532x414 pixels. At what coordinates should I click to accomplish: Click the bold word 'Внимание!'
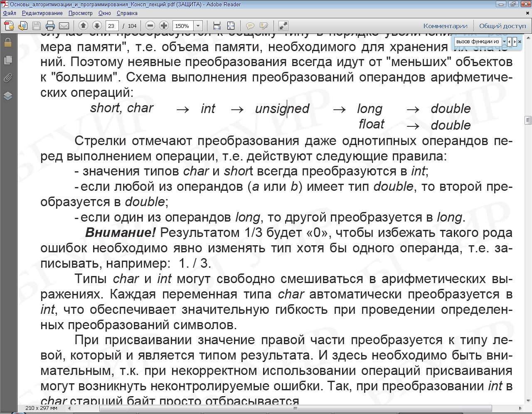click(x=121, y=232)
